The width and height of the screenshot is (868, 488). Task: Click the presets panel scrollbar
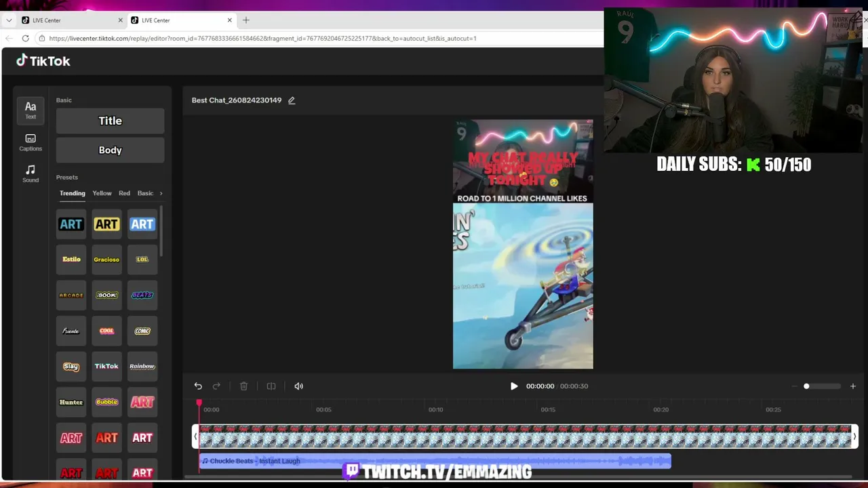[x=161, y=232]
